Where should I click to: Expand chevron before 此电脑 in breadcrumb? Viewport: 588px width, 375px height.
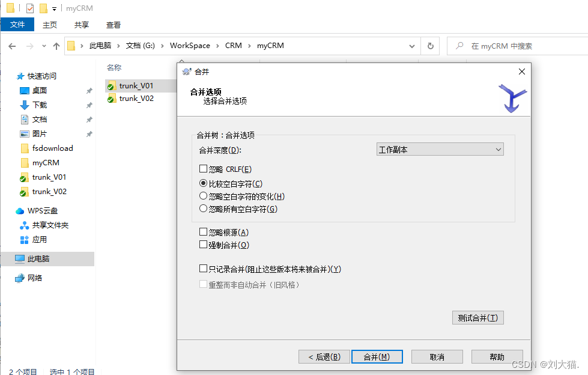tap(82, 46)
